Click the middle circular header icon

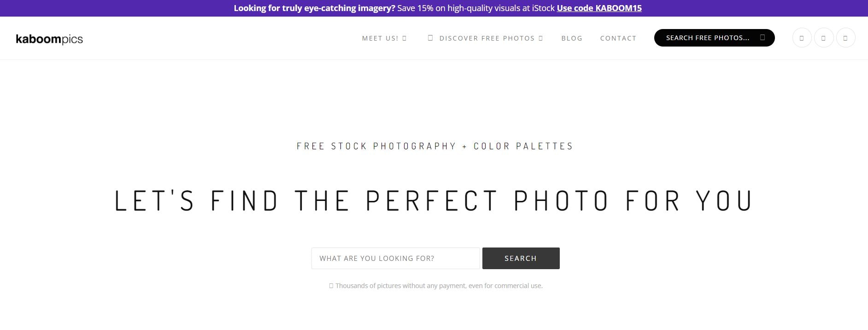pos(823,38)
